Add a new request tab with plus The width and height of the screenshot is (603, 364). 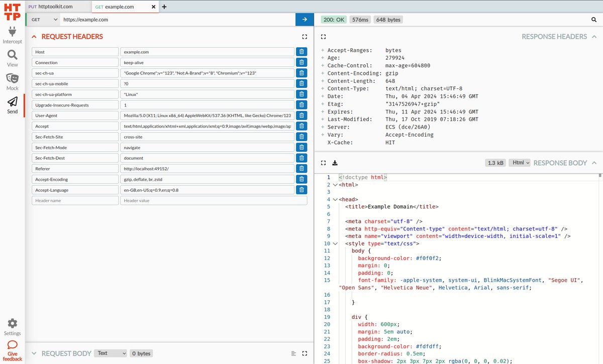164,7
